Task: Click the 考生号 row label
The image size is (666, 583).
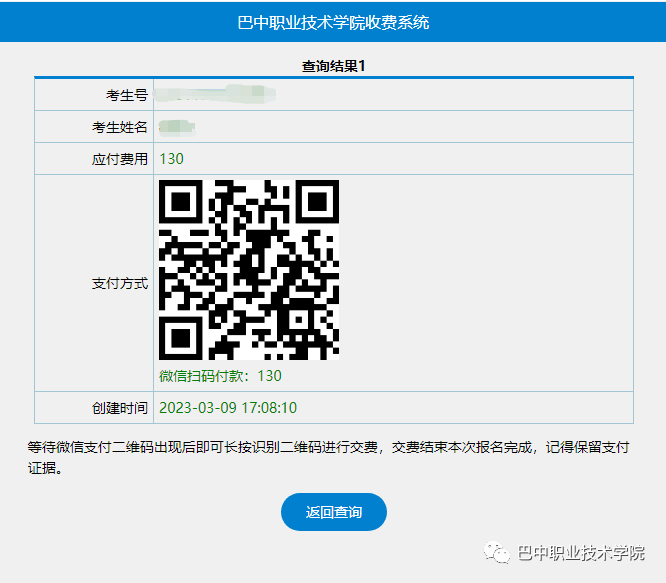Action: tap(127, 95)
